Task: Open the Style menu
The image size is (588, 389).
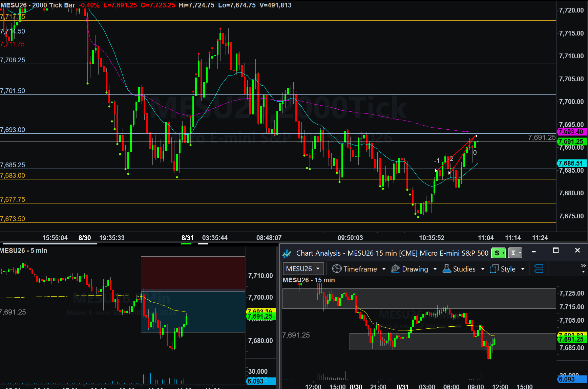Action: point(508,269)
